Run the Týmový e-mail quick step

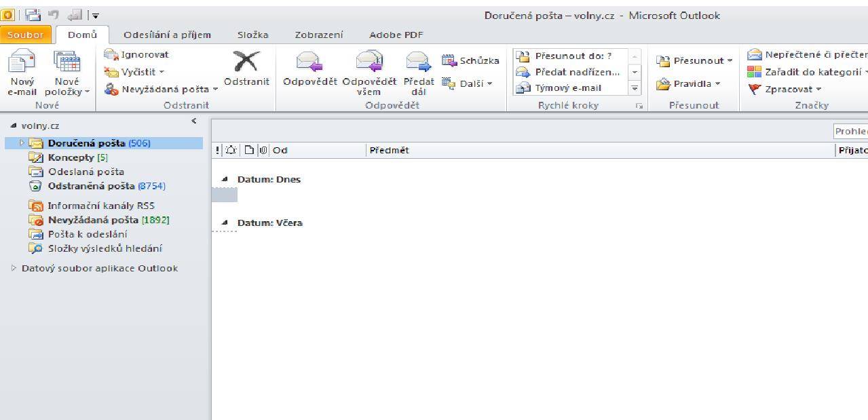coord(570,88)
